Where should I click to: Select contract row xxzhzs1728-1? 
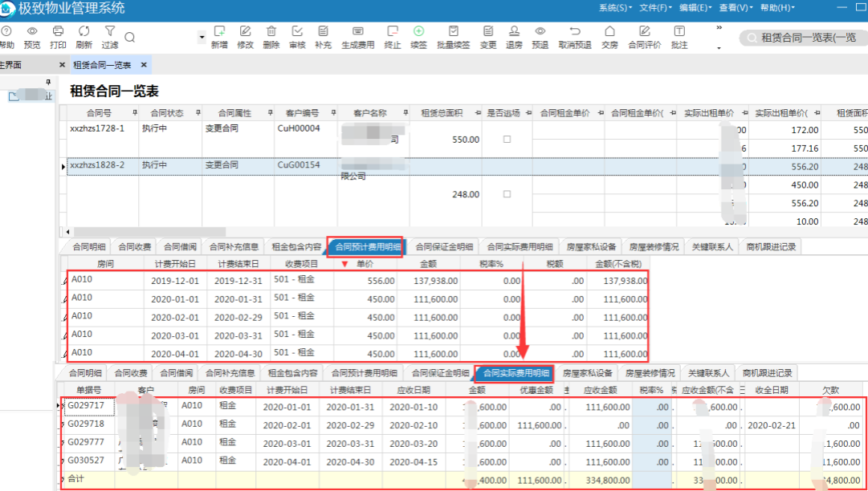pyautogui.click(x=97, y=128)
